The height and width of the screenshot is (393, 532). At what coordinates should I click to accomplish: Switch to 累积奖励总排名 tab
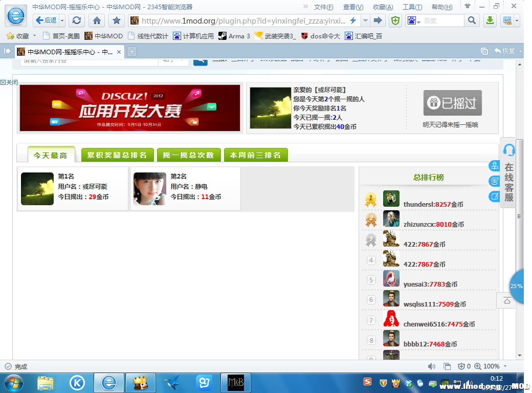[x=117, y=155]
